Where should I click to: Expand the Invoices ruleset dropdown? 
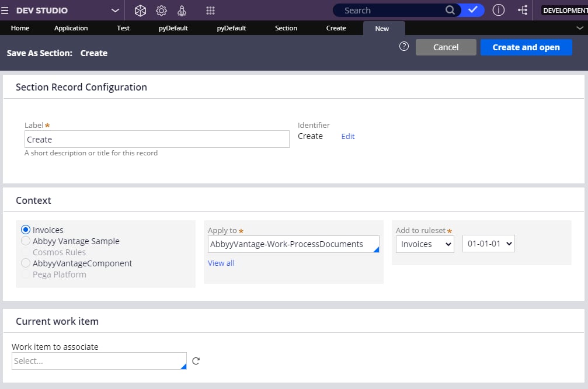tap(425, 244)
